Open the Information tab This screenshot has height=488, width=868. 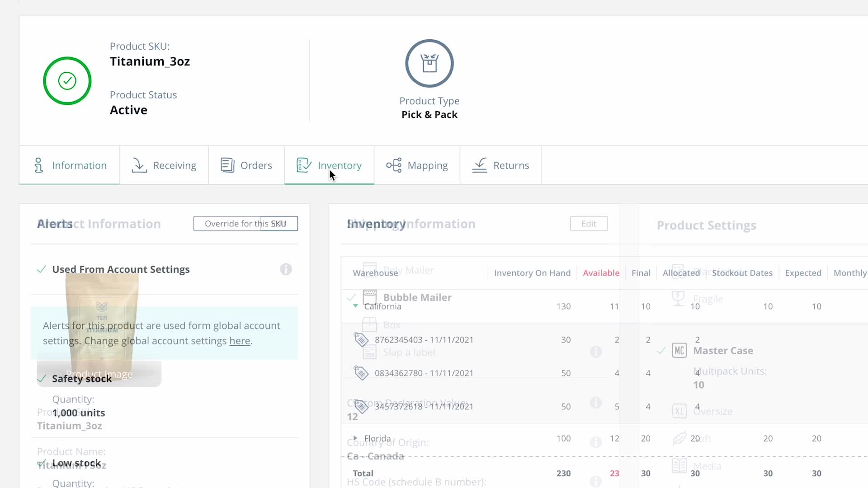coord(69,165)
